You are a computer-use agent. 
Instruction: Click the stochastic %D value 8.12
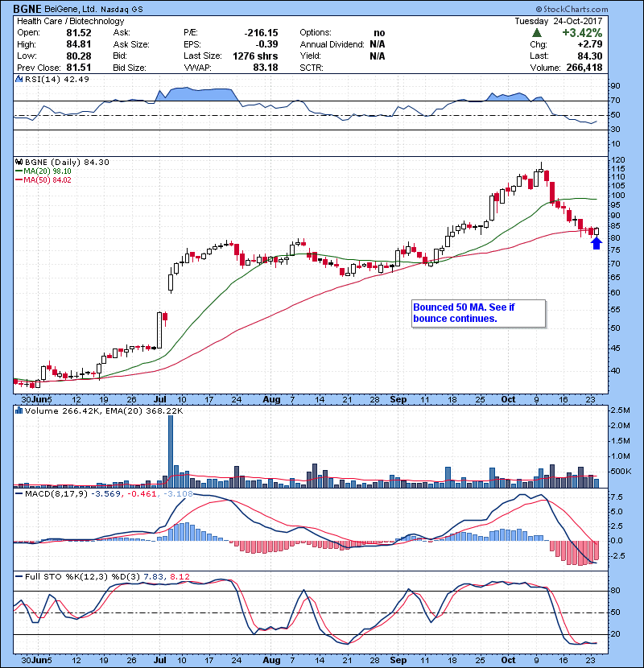pyautogui.click(x=180, y=577)
